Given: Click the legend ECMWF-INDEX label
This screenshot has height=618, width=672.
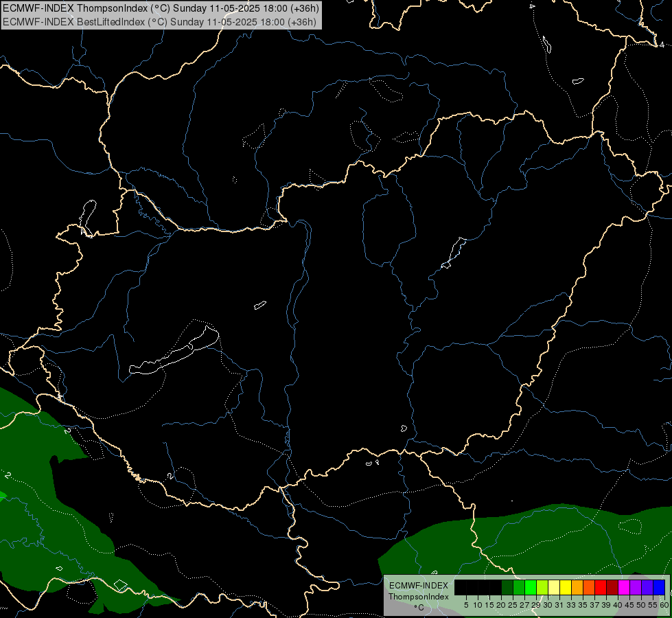Looking at the screenshot, I should [419, 586].
